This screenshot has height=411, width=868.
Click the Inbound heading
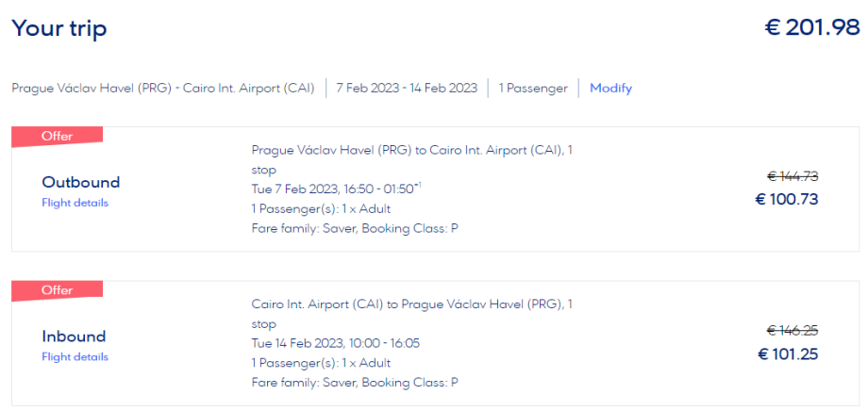[x=74, y=337]
